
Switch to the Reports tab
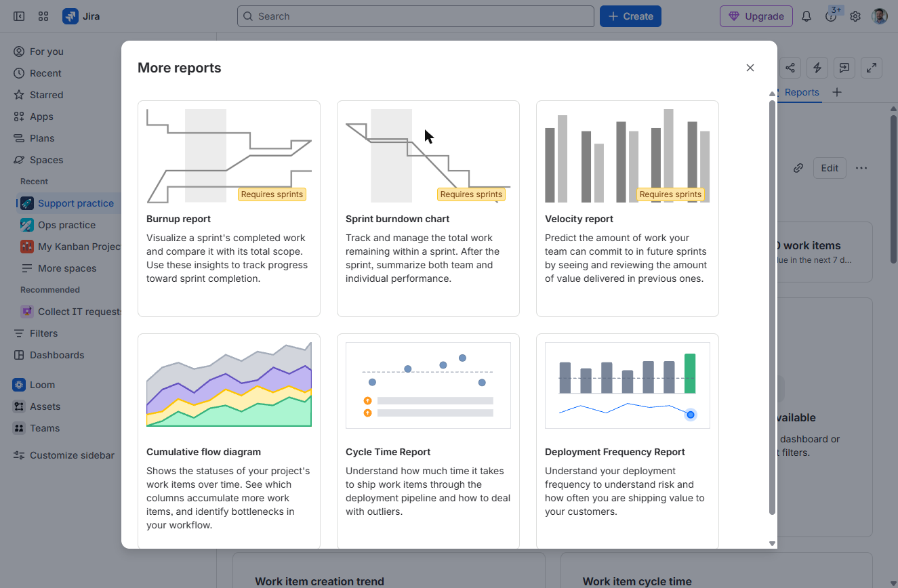point(802,92)
